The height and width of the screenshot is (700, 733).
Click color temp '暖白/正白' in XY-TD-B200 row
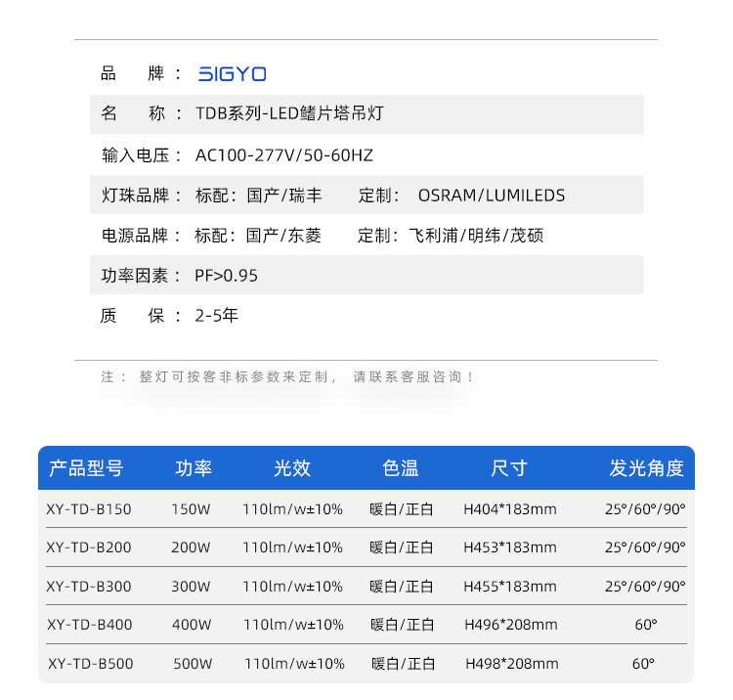[402, 547]
